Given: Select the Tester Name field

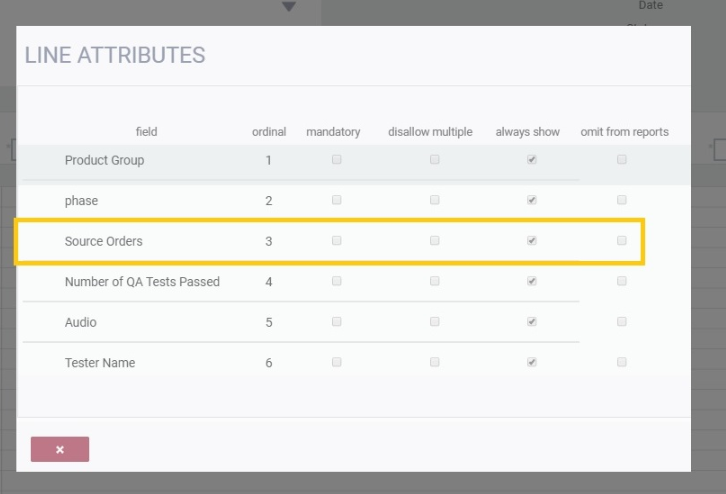Looking at the screenshot, I should tap(100, 363).
